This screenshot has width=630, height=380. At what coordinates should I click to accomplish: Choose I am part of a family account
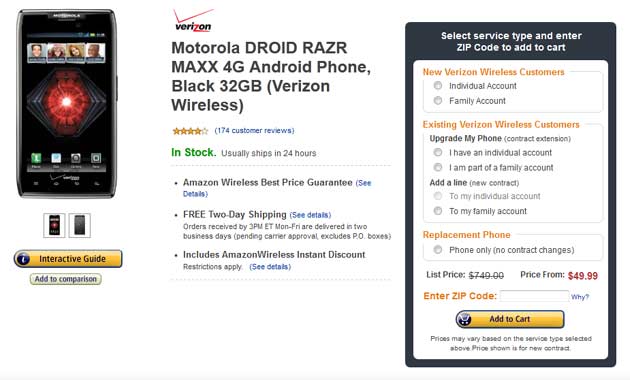tap(438, 167)
